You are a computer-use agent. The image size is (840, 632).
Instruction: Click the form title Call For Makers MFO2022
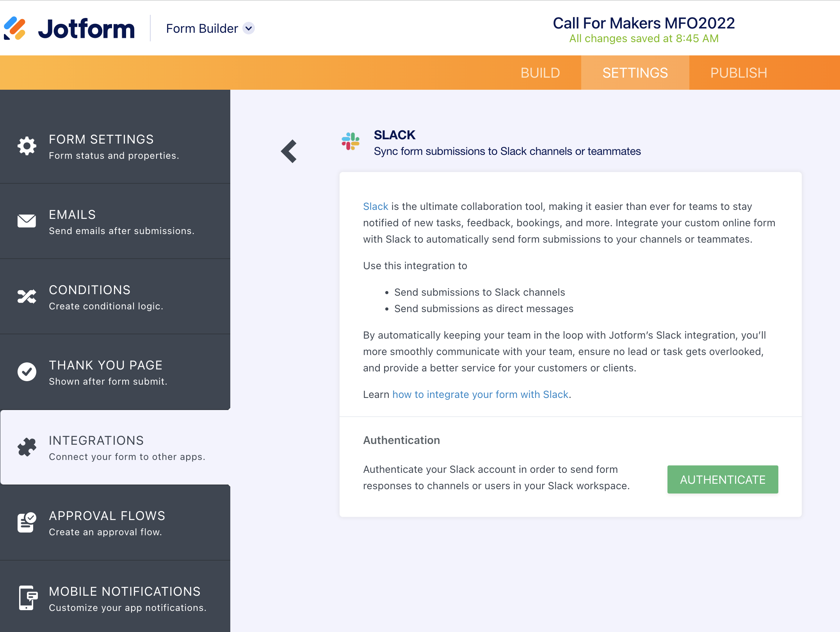click(644, 23)
